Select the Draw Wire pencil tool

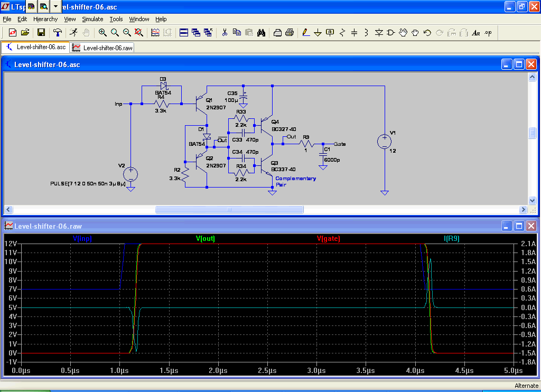[305, 32]
